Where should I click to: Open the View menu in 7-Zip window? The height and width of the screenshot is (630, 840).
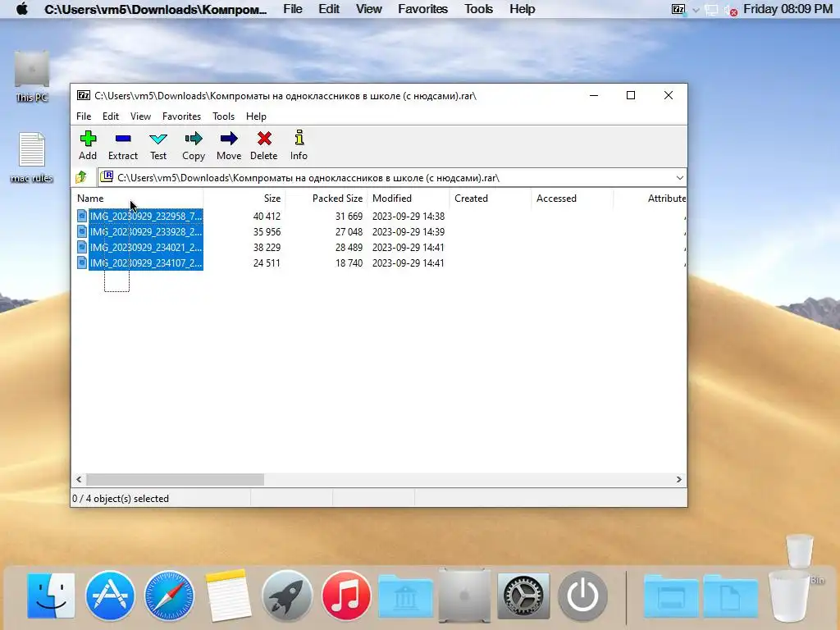pos(140,116)
